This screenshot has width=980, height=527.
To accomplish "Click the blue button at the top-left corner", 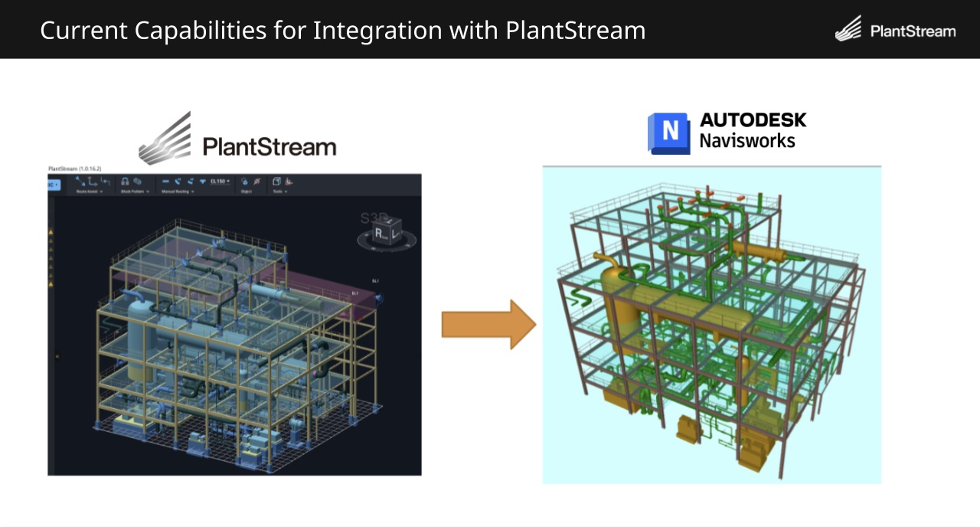I will [54, 184].
